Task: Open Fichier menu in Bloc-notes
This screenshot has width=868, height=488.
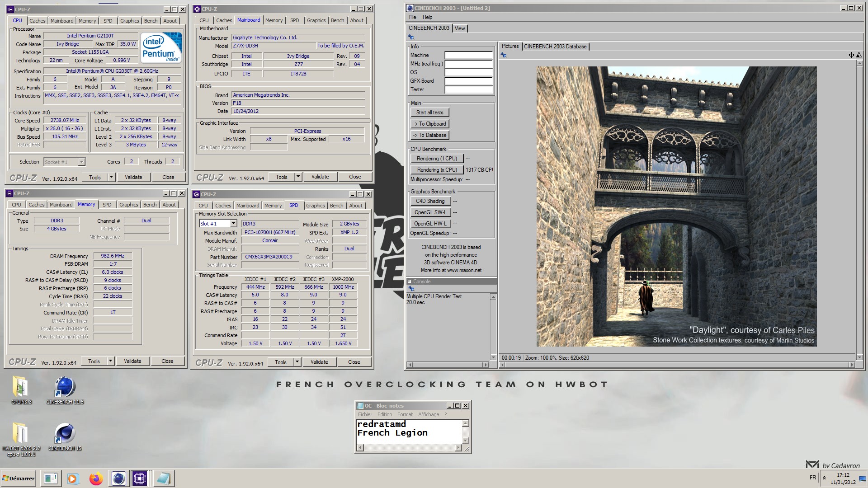Action: 365,414
